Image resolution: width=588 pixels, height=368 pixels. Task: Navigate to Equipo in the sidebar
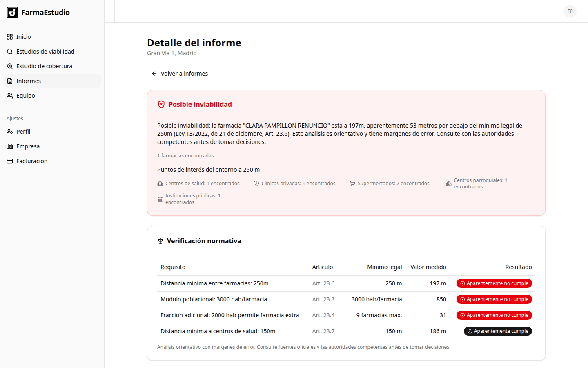pos(25,95)
